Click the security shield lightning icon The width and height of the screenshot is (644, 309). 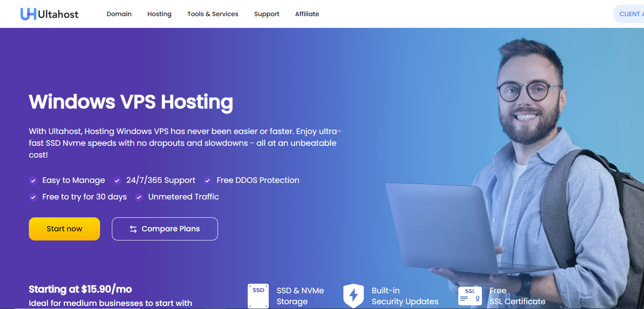pyautogui.click(x=353, y=296)
